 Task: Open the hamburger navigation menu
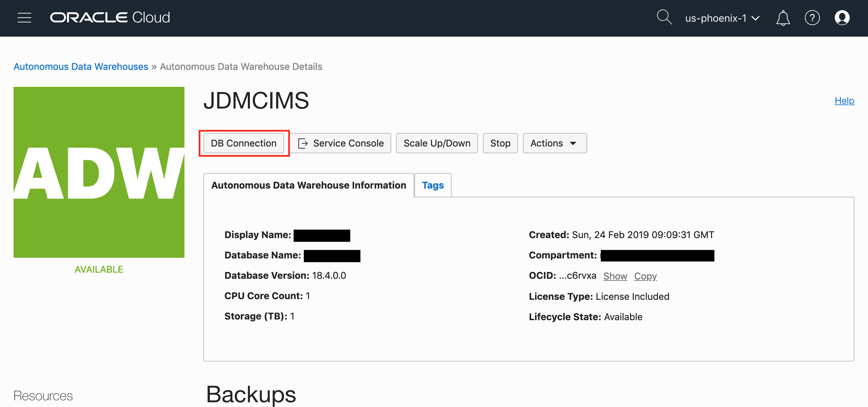click(24, 18)
